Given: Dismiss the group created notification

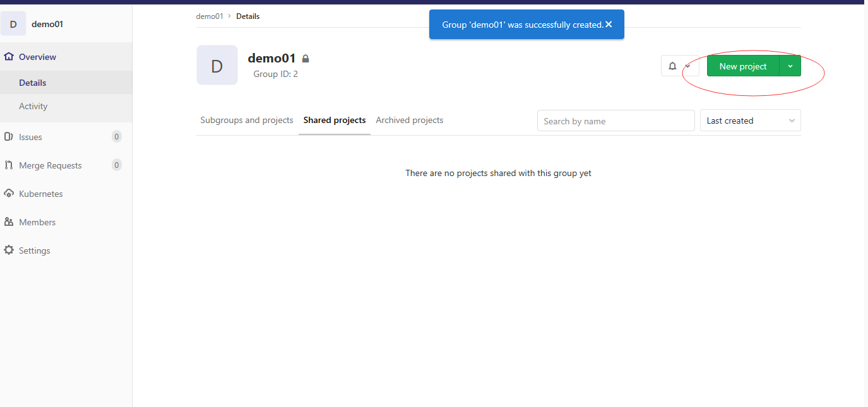Looking at the screenshot, I should pyautogui.click(x=609, y=25).
